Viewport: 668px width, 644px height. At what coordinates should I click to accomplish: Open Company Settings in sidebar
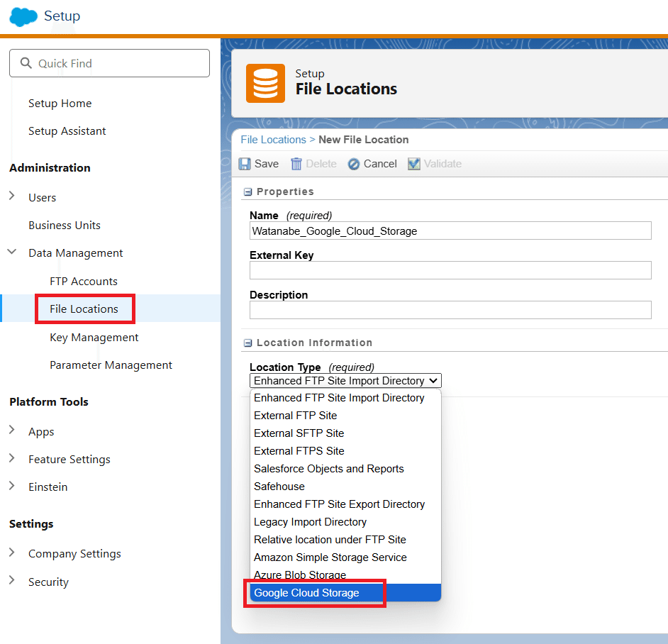[74, 554]
